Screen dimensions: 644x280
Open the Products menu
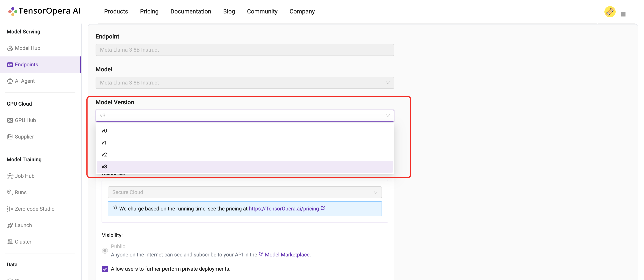coord(116,12)
